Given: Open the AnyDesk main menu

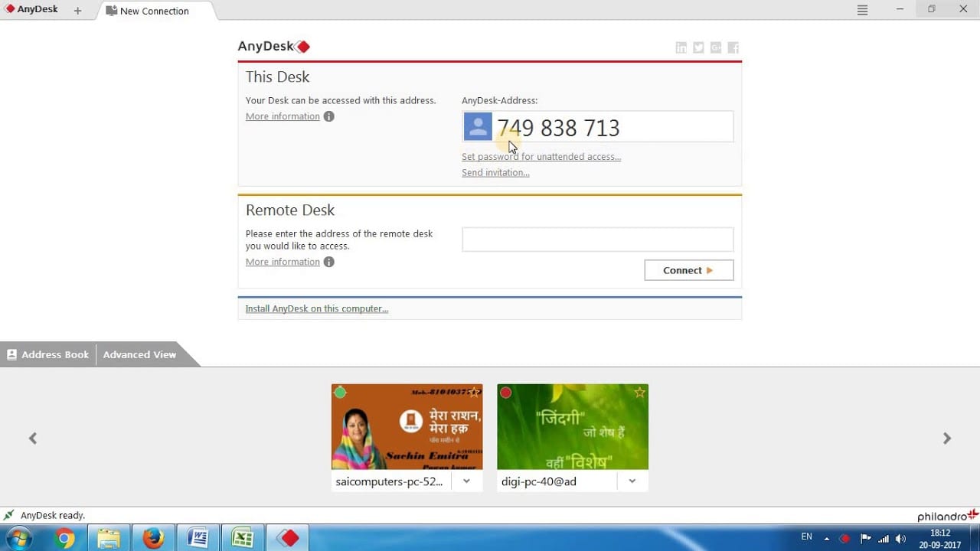Looking at the screenshot, I should click(x=862, y=10).
